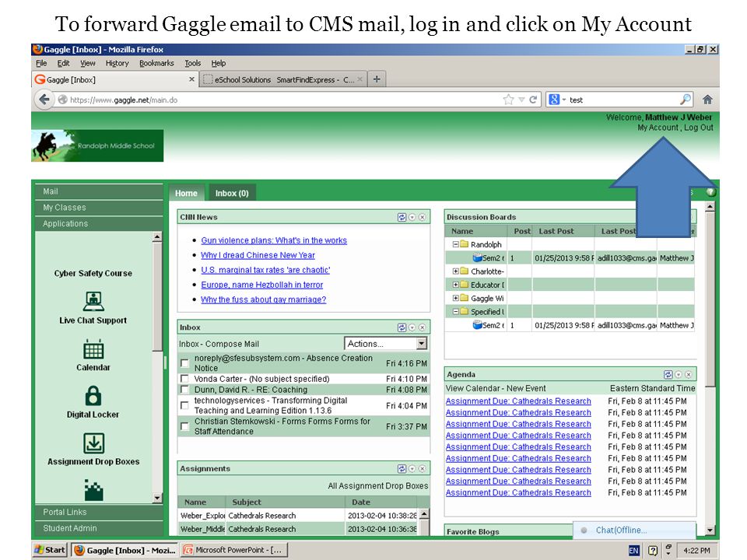Viewport: 747px width, 560px height.
Task: Open the Chat(Offline... bar
Action: [634, 530]
